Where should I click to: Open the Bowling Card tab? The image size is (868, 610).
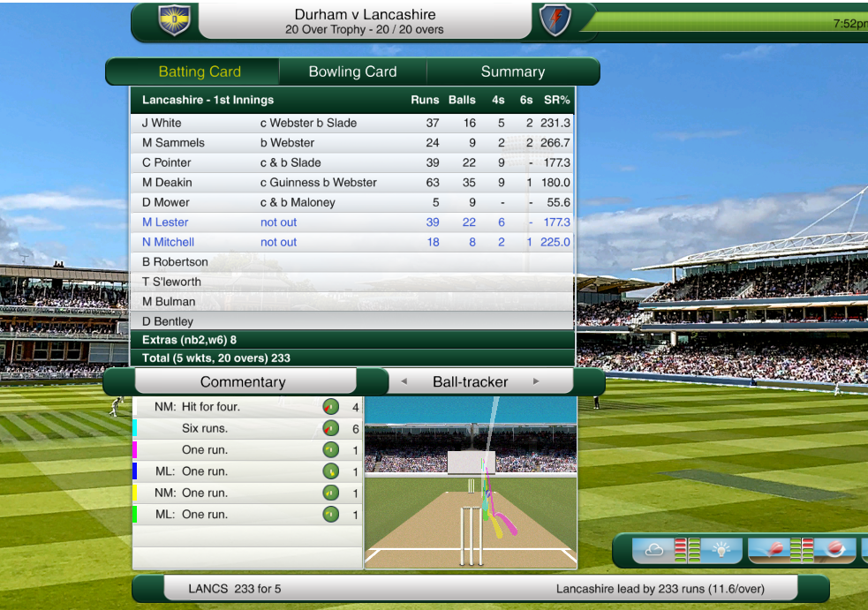[352, 72]
